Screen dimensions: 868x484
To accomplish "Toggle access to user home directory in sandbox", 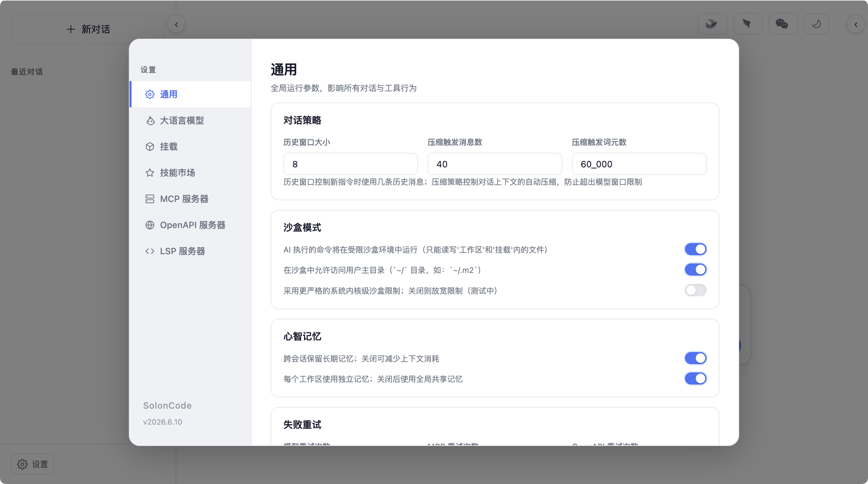I will click(x=695, y=270).
